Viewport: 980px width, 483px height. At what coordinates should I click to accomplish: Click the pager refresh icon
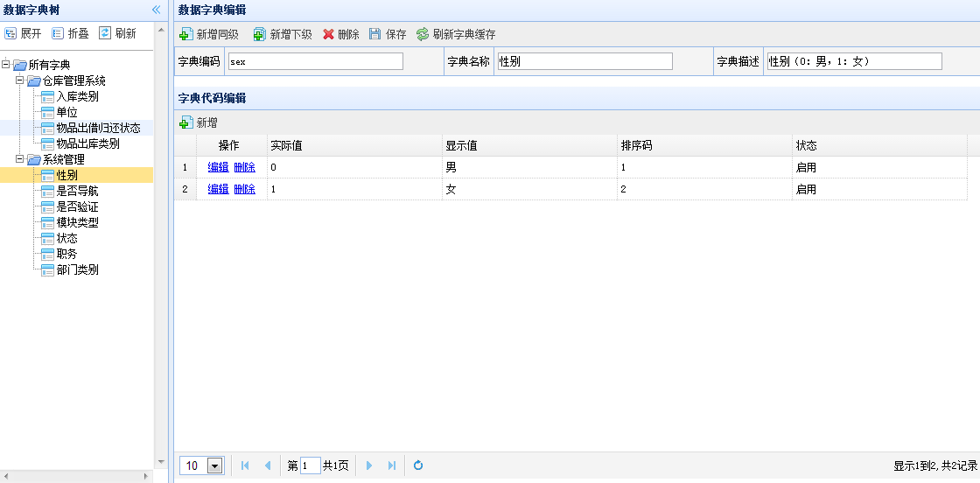[x=419, y=465]
